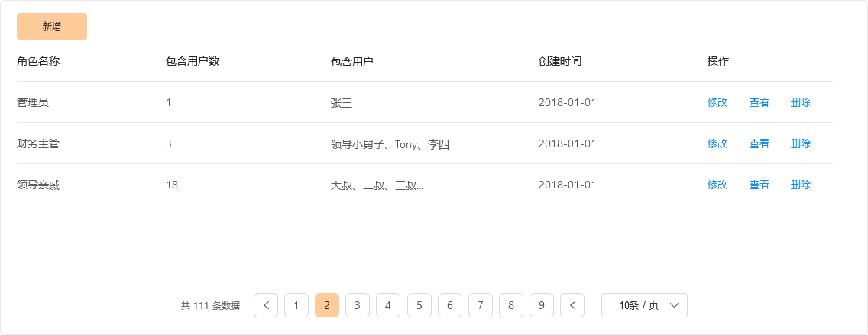
Task: Click 查看 for the 管理员 row
Action: [759, 102]
